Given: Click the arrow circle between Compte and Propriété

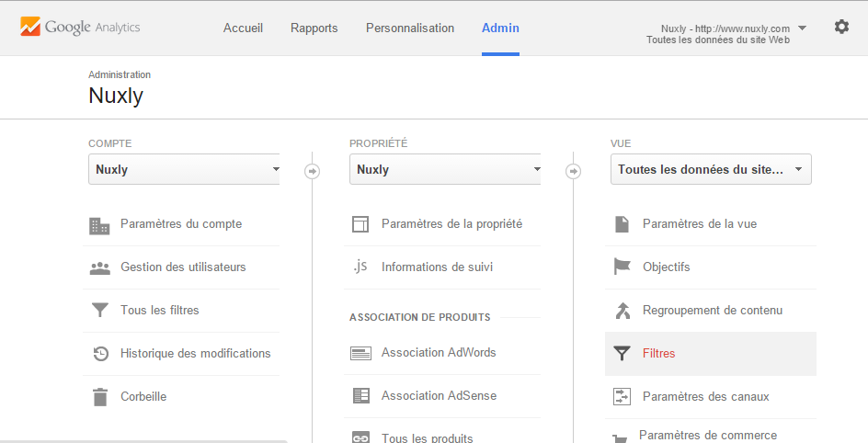Looking at the screenshot, I should [313, 172].
